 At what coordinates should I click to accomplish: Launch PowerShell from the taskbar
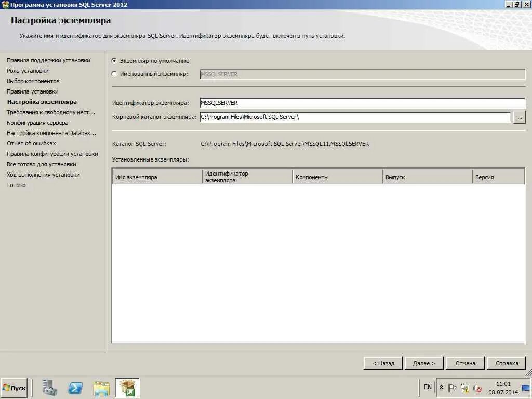coord(75,388)
